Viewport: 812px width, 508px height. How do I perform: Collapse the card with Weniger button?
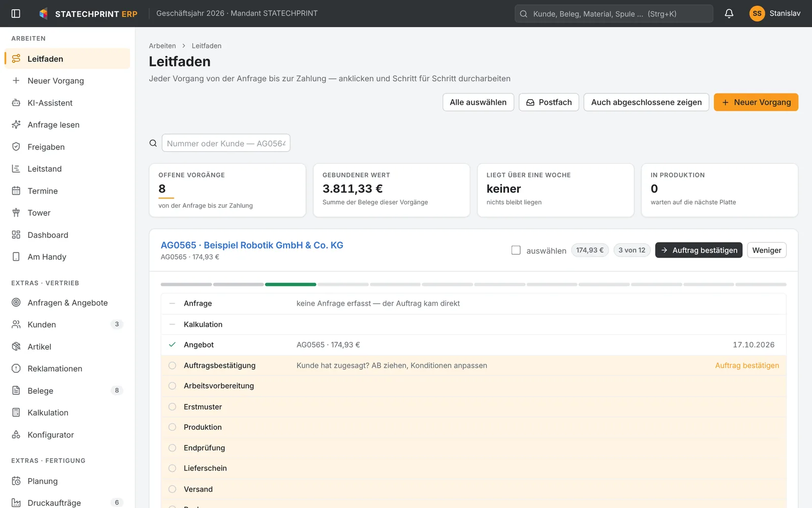766,250
